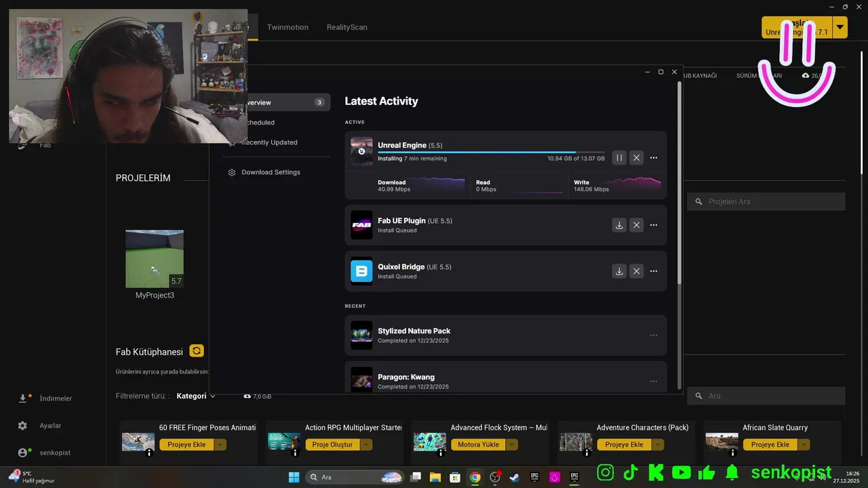Show info for Advanced Flock System asset
This screenshot has width=868, height=488.
click(441, 453)
